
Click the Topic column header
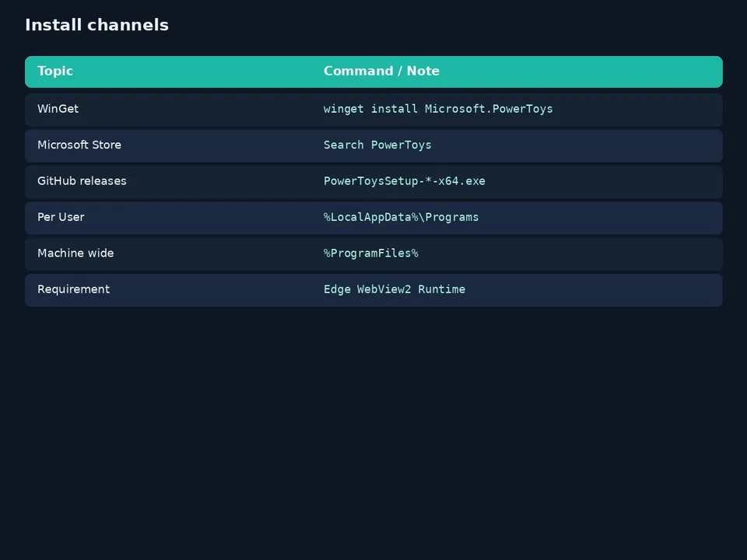click(x=55, y=71)
